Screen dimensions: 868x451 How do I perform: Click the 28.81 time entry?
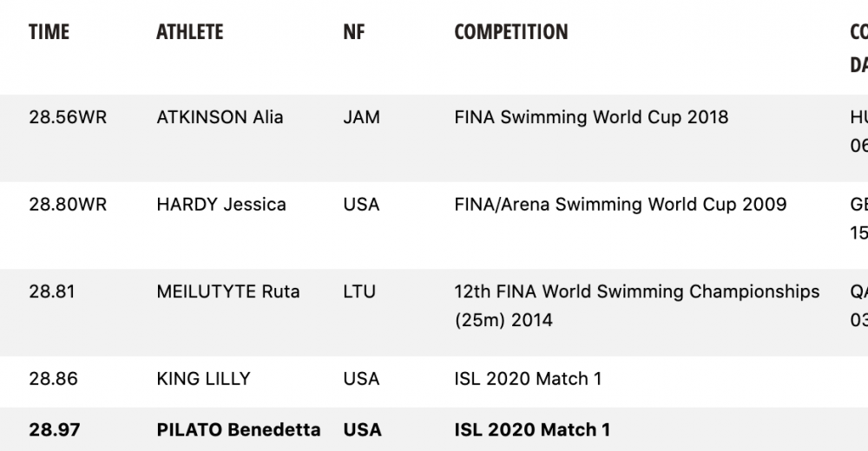pyautogui.click(x=52, y=291)
